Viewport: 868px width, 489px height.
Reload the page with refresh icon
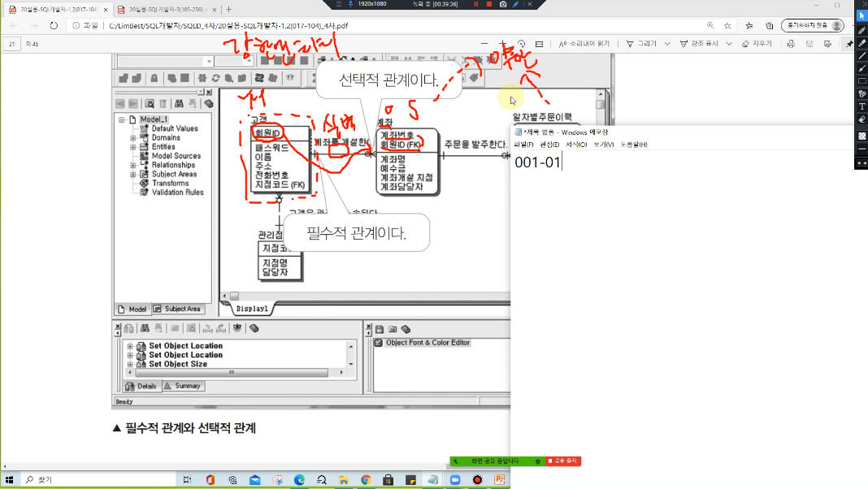coord(54,25)
